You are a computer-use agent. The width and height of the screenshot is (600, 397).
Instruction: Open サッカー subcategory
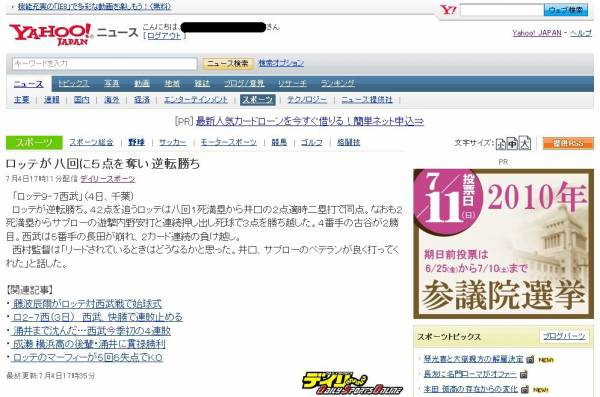click(173, 142)
